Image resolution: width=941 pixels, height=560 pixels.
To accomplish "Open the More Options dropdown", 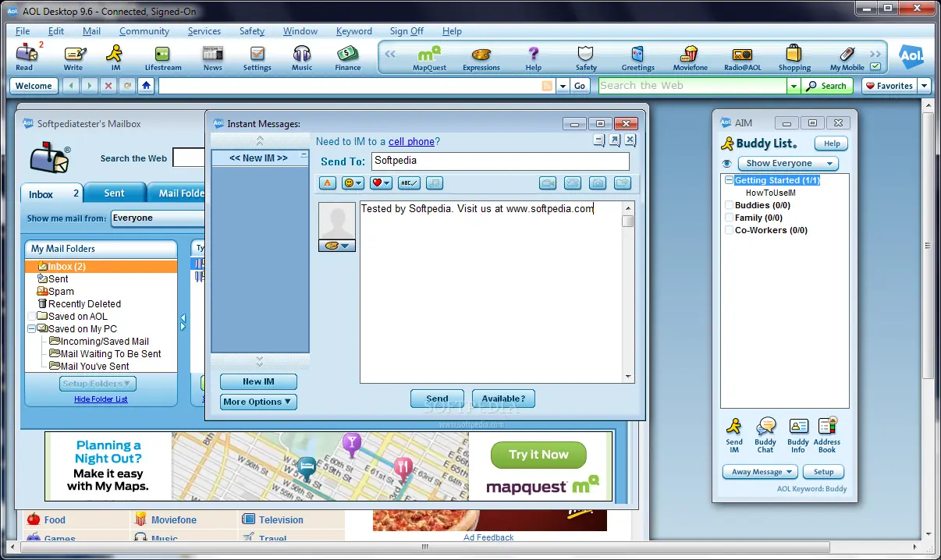I will coord(258,402).
